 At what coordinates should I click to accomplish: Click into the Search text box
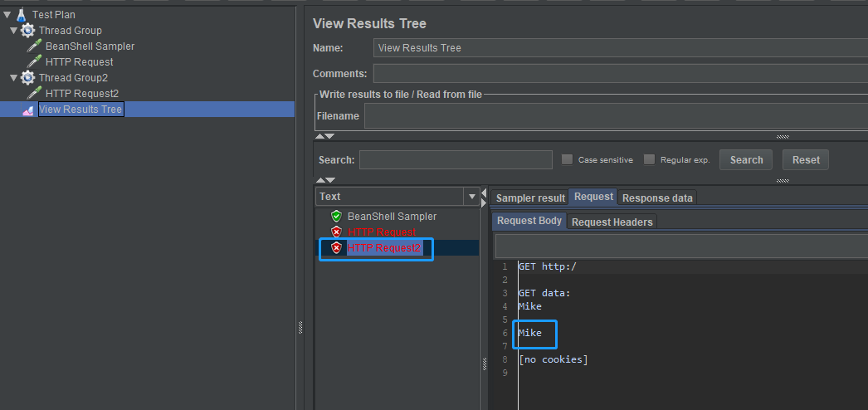click(456, 159)
